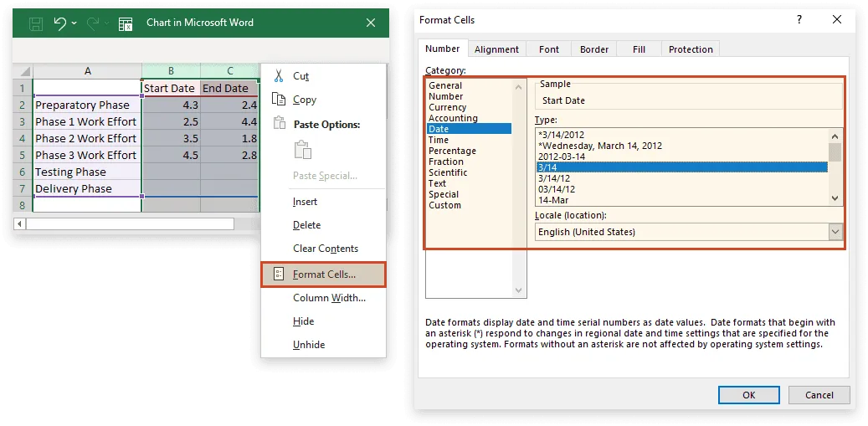The width and height of the screenshot is (868, 426).
Task: Click the left arrow of horizontal scrollbar
Action: (x=20, y=224)
